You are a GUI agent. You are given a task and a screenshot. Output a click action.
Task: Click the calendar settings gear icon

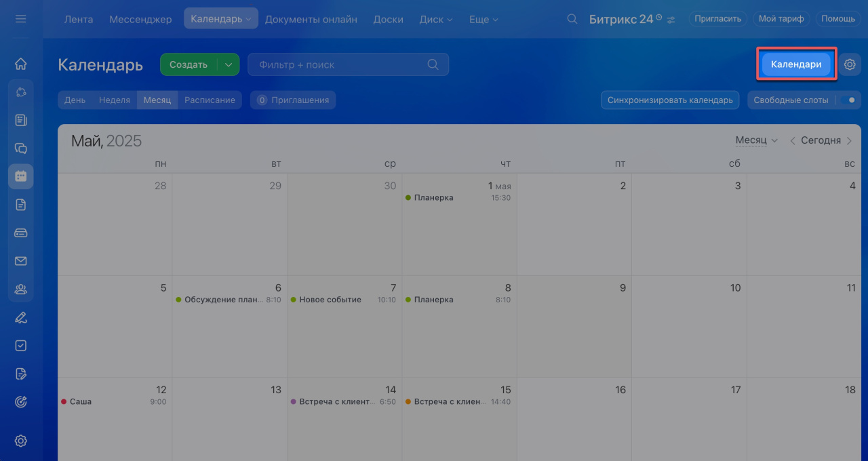coord(850,64)
